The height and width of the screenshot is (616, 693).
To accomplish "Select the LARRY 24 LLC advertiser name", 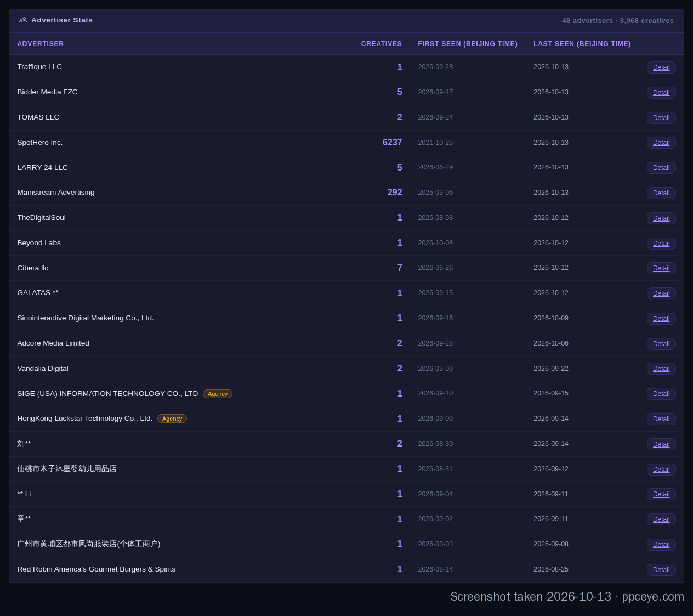I will pos(43,168).
